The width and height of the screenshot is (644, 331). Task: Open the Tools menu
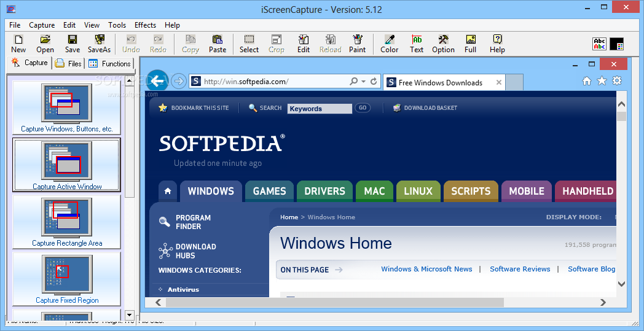pos(117,25)
